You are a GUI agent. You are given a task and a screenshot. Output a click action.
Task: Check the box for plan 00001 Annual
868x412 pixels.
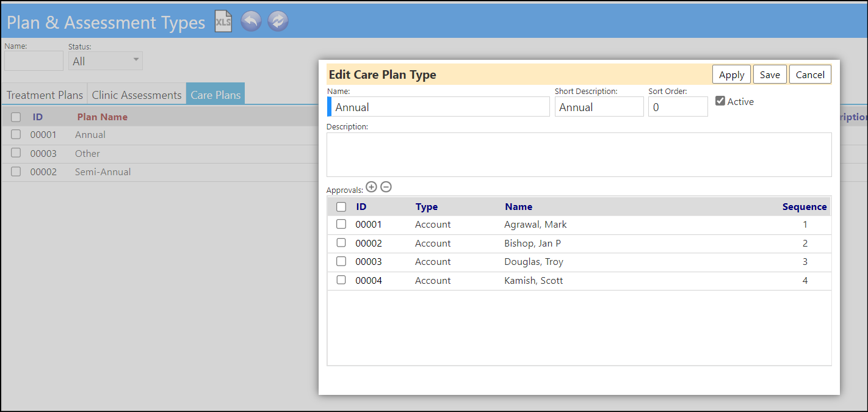pos(16,134)
